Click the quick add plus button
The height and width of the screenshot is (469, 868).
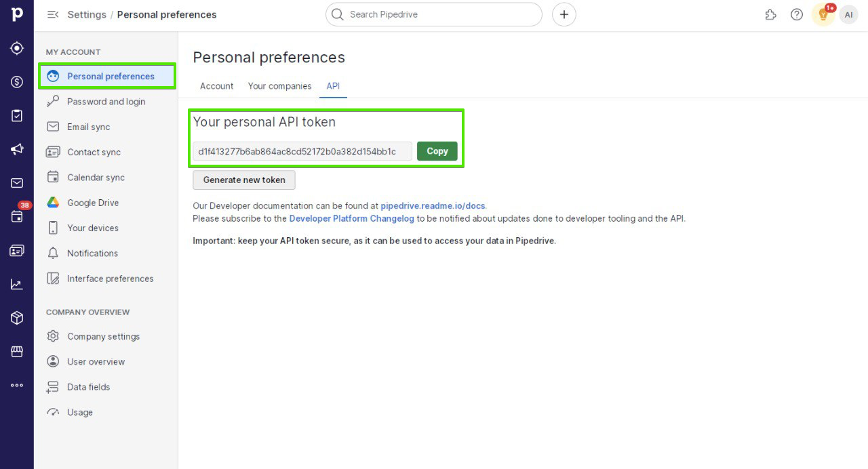(564, 14)
